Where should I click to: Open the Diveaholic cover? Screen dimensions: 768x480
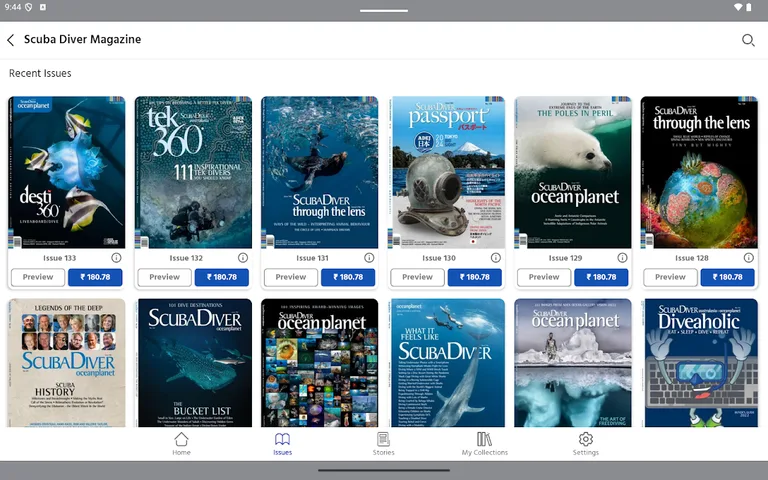coord(699,363)
